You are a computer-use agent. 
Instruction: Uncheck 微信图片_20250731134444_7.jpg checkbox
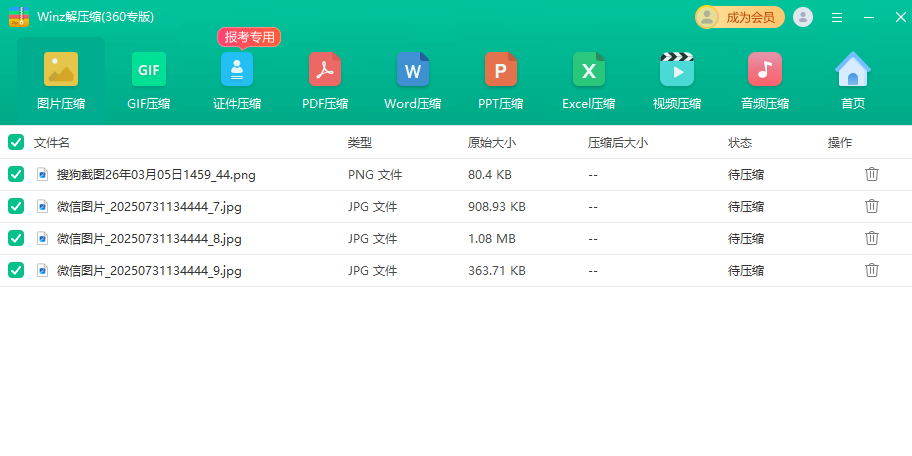16,207
